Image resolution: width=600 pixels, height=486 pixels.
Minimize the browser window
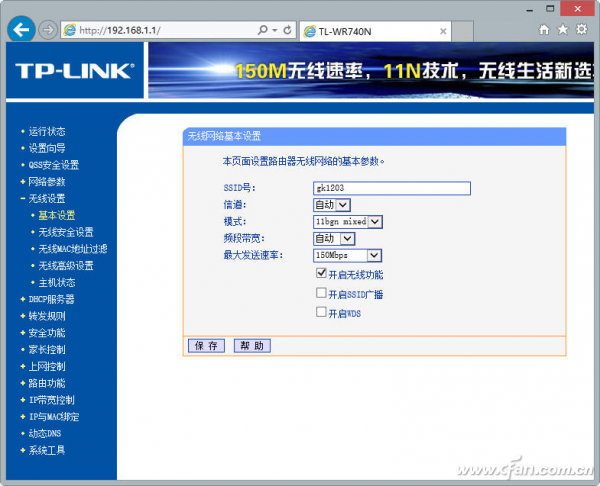(x=530, y=9)
